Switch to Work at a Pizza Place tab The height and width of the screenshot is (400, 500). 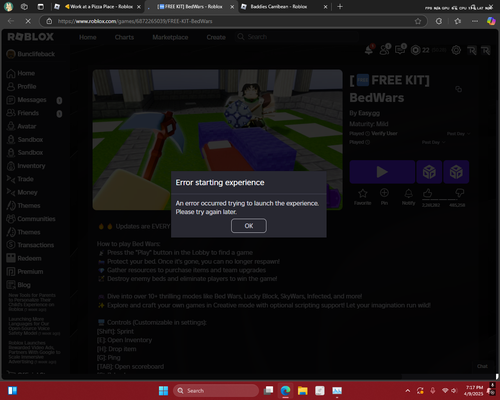click(x=99, y=7)
